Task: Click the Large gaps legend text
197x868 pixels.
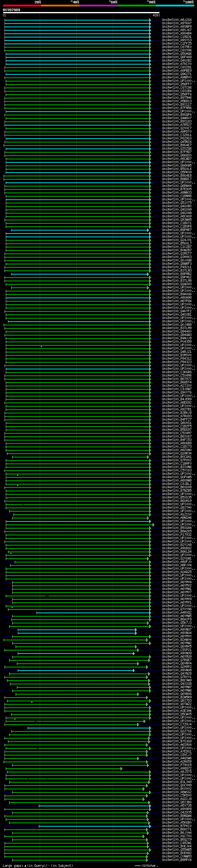Action: [x=13, y=866]
